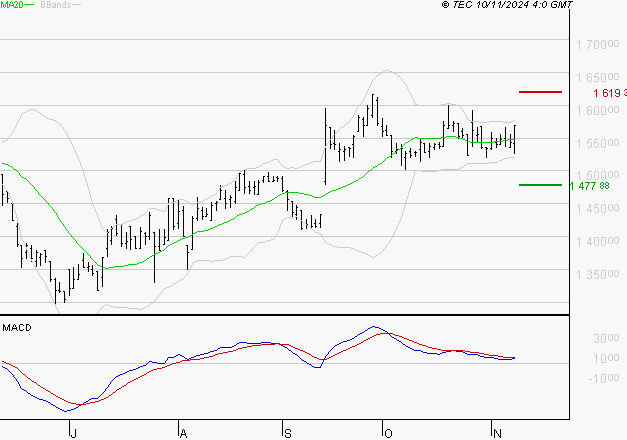
Task: Click the S month marker on time axis
Action: pyautogui.click(x=288, y=433)
